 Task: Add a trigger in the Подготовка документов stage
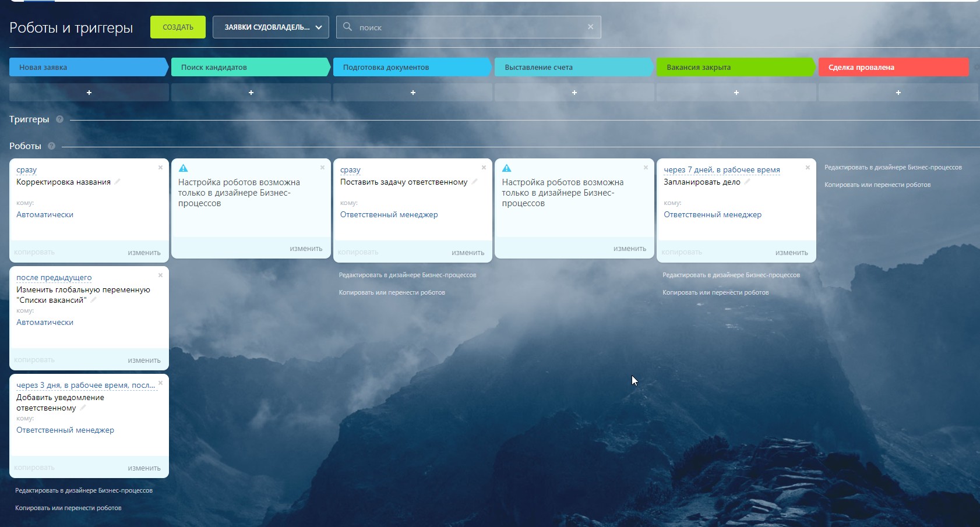(413, 93)
